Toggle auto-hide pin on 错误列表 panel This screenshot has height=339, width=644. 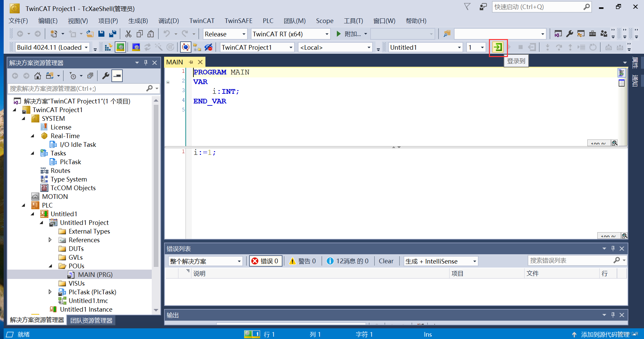point(613,248)
